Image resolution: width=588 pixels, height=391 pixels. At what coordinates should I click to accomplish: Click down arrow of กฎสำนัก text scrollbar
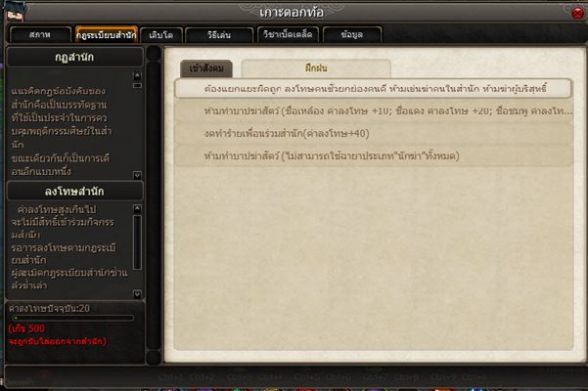(x=137, y=175)
